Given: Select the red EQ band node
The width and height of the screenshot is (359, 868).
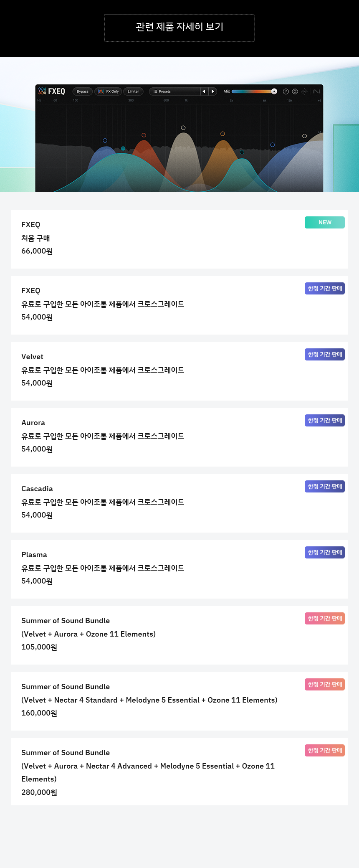Looking at the screenshot, I should [144, 135].
